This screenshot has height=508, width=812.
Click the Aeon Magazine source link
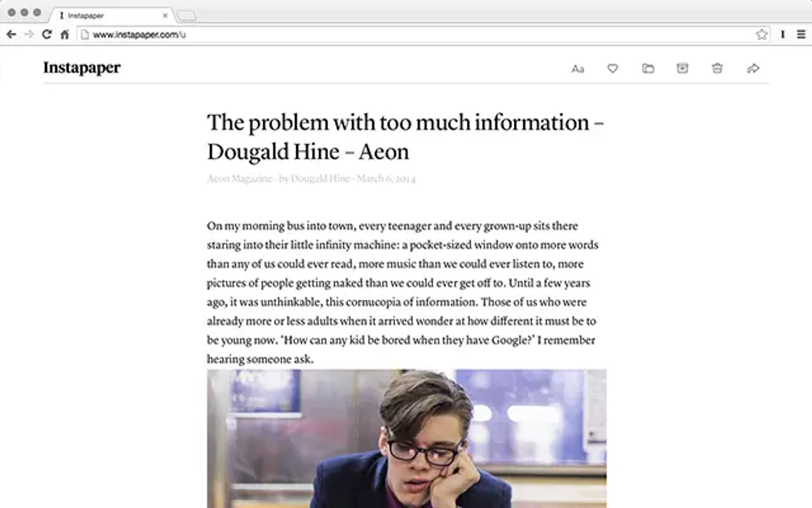pos(240,178)
